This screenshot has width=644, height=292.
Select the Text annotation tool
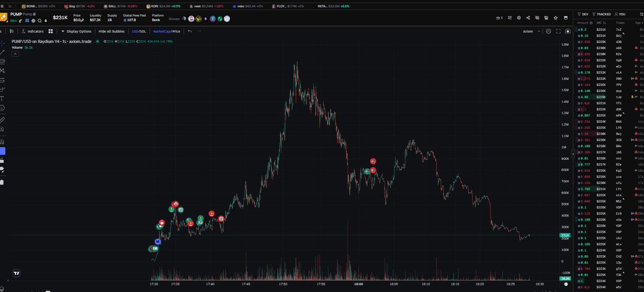(2, 99)
